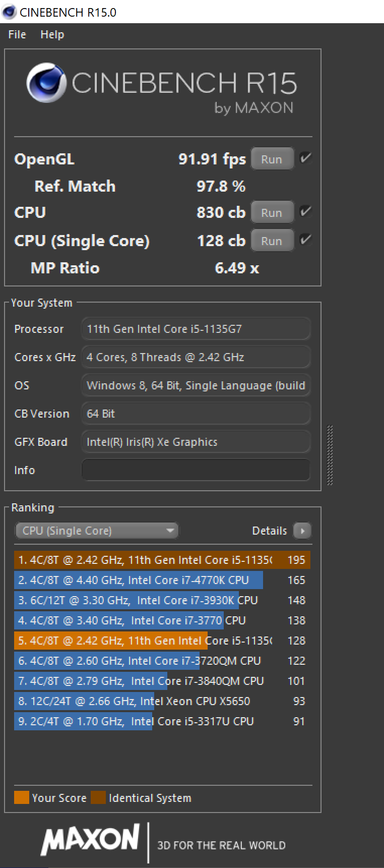Screen dimensions: 384x868
Task: Run the OpenGL benchmark
Action: point(272,159)
